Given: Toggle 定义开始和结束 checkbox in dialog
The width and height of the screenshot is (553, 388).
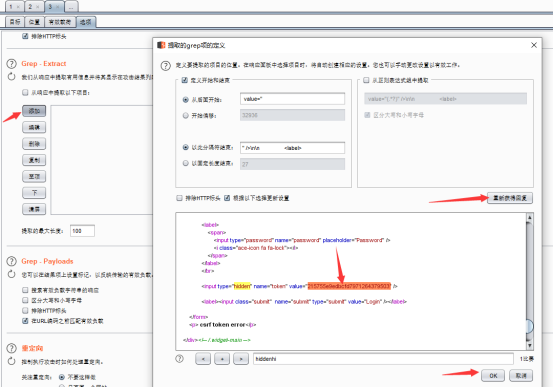Looking at the screenshot, I should click(x=184, y=80).
